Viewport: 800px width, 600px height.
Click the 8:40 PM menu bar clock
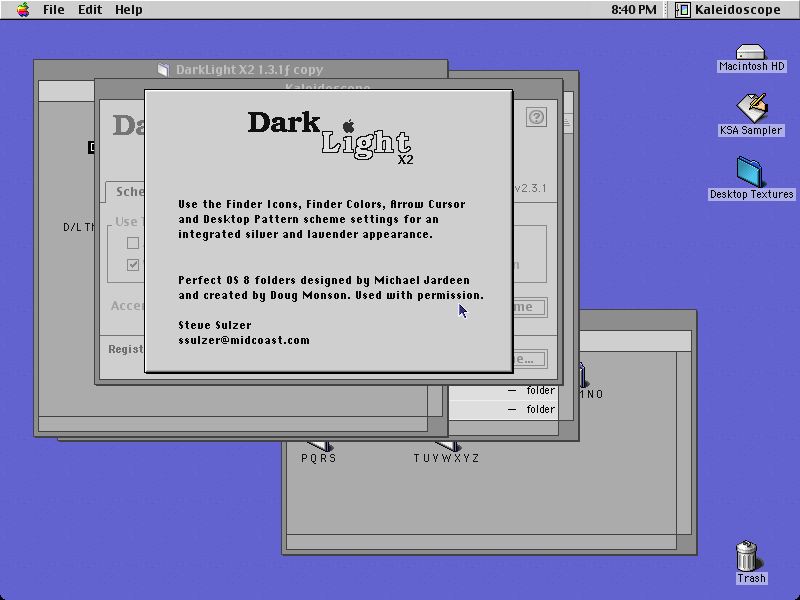pos(634,10)
